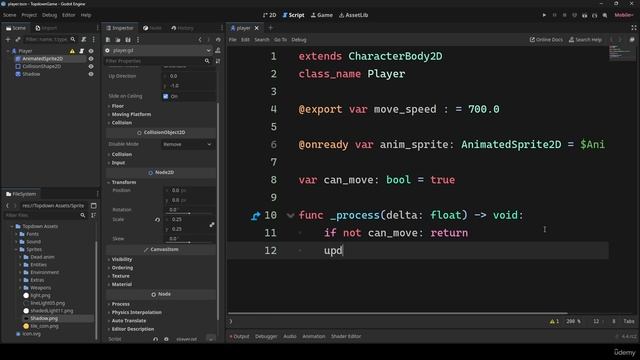Image resolution: width=640 pixels, height=360 pixels.
Task: Add a new scene tab with plus
Action: coord(271,28)
